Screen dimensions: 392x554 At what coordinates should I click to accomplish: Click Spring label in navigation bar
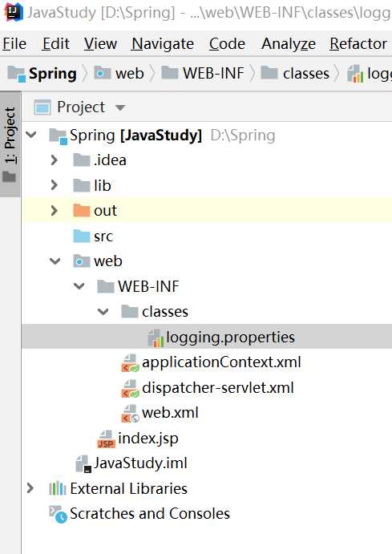tap(53, 74)
